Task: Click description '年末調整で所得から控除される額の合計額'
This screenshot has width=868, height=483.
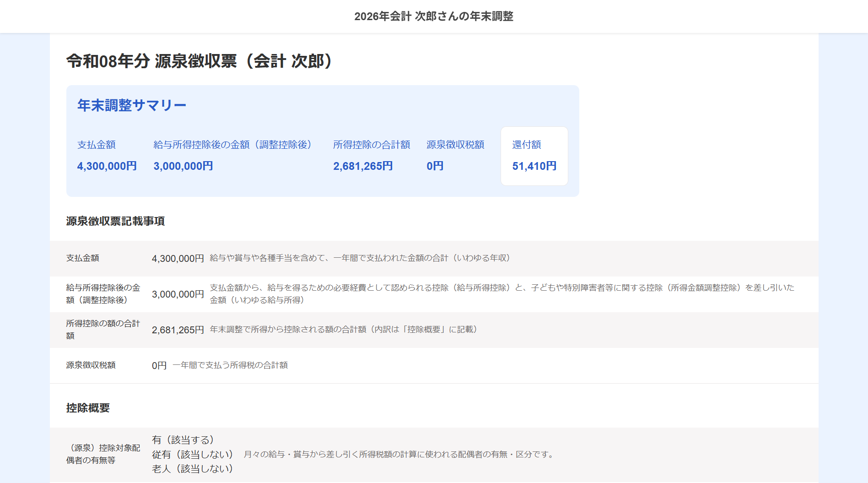Action: 343,330
